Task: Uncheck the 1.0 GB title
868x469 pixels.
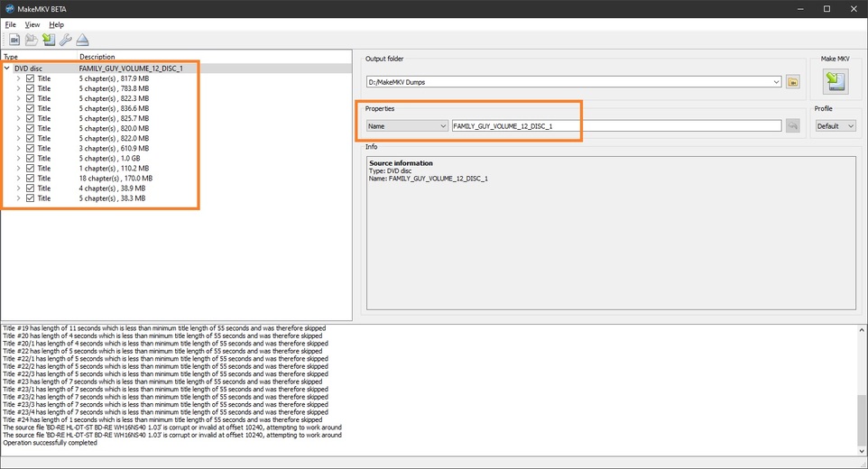Action: tap(30, 158)
